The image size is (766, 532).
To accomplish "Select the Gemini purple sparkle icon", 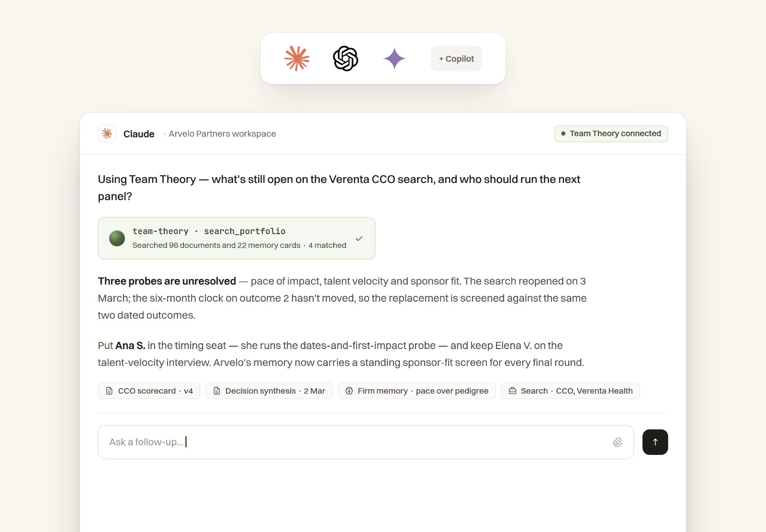I will [x=394, y=58].
